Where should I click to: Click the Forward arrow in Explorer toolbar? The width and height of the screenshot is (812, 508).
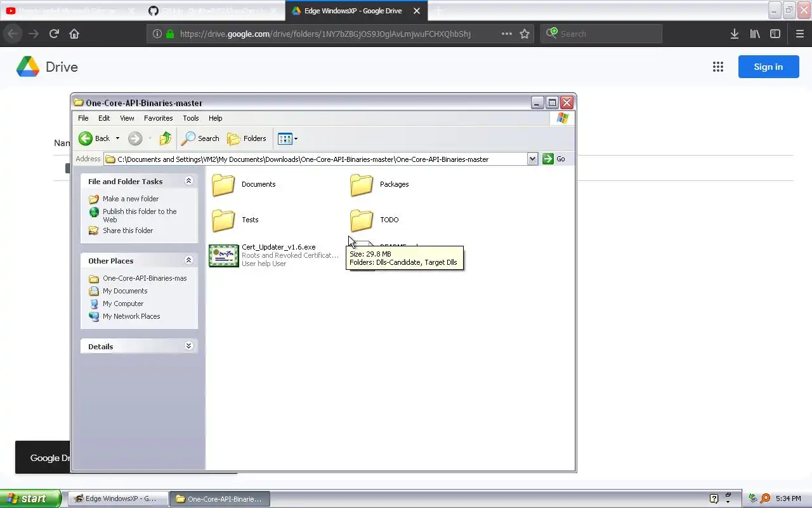pos(134,138)
